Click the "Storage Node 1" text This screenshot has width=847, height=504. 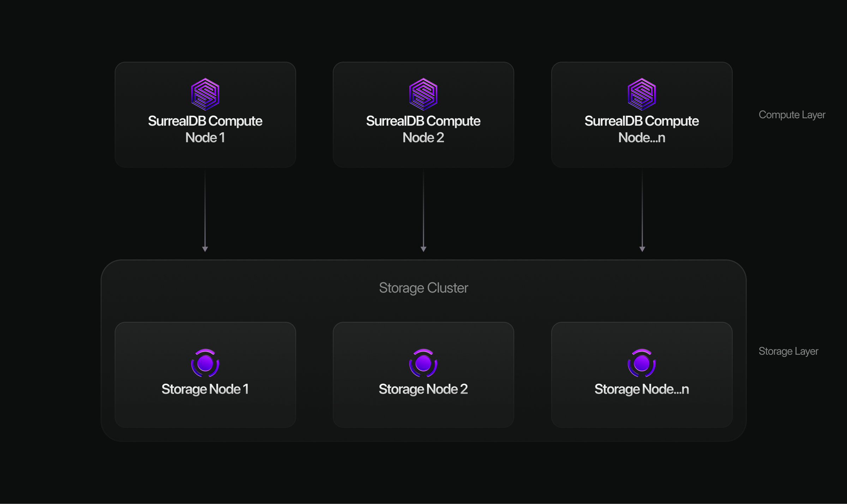click(x=205, y=389)
